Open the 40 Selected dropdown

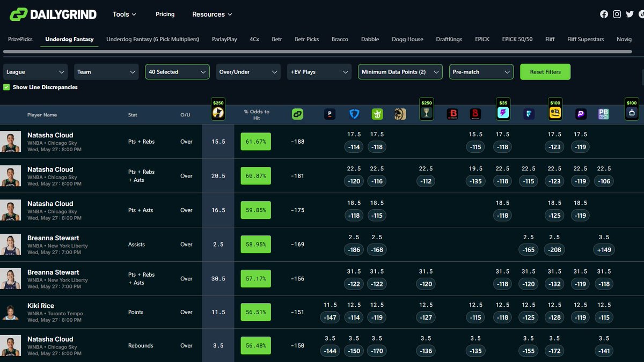coord(177,72)
